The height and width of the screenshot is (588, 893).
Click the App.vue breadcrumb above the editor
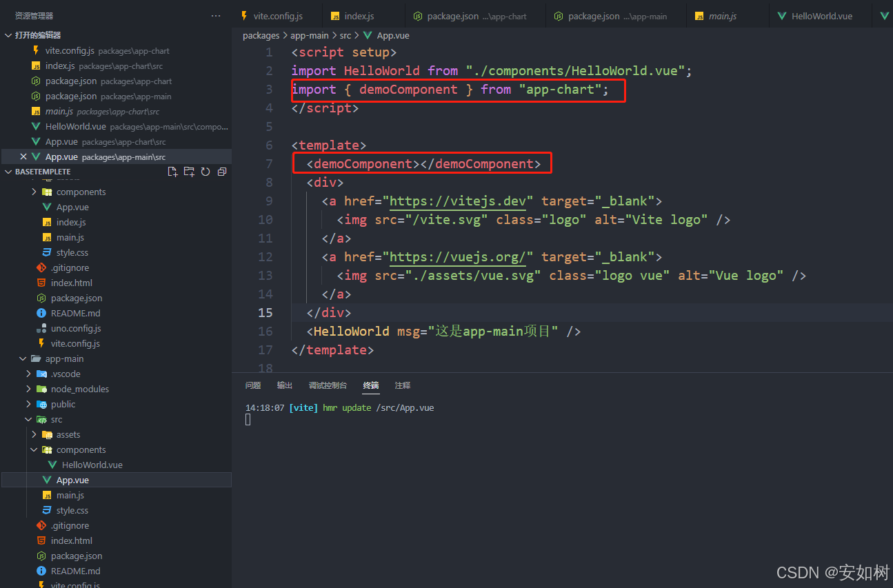(393, 35)
